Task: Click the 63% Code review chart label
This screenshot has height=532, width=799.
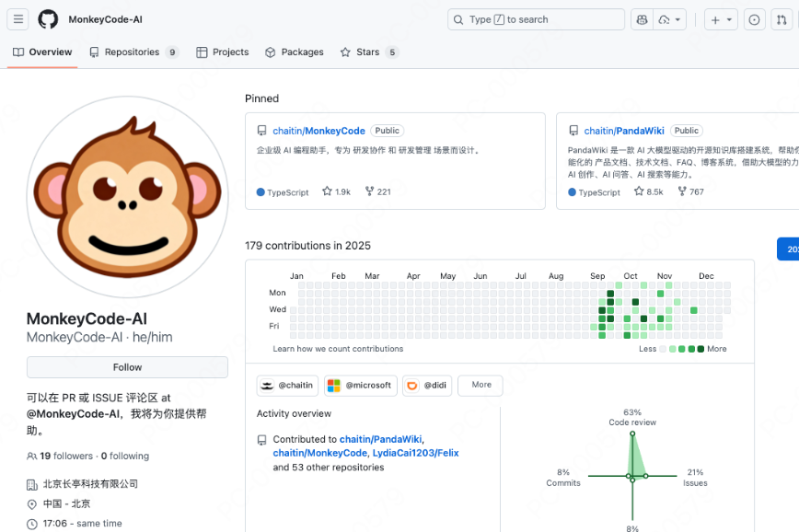Action: [632, 417]
